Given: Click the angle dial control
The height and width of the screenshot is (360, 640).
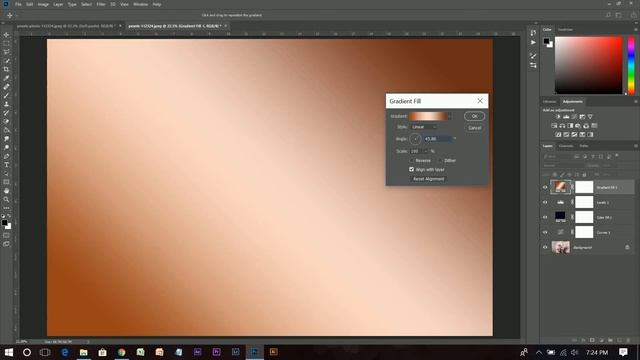Looking at the screenshot, I should click(415, 139).
